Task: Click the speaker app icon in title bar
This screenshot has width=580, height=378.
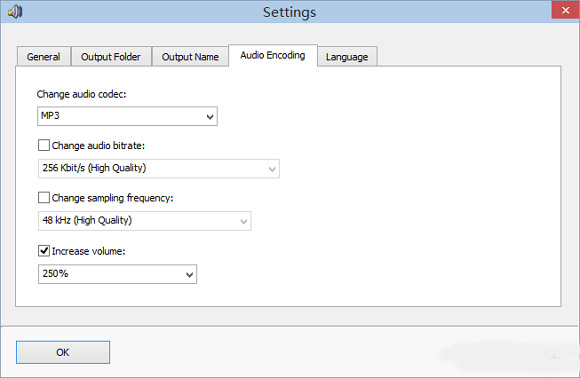Action: click(15, 11)
